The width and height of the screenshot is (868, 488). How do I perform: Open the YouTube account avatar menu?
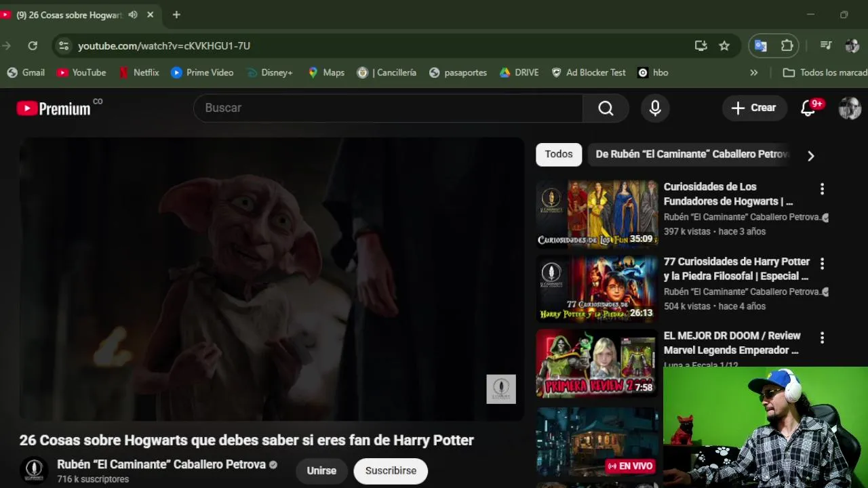click(x=850, y=108)
